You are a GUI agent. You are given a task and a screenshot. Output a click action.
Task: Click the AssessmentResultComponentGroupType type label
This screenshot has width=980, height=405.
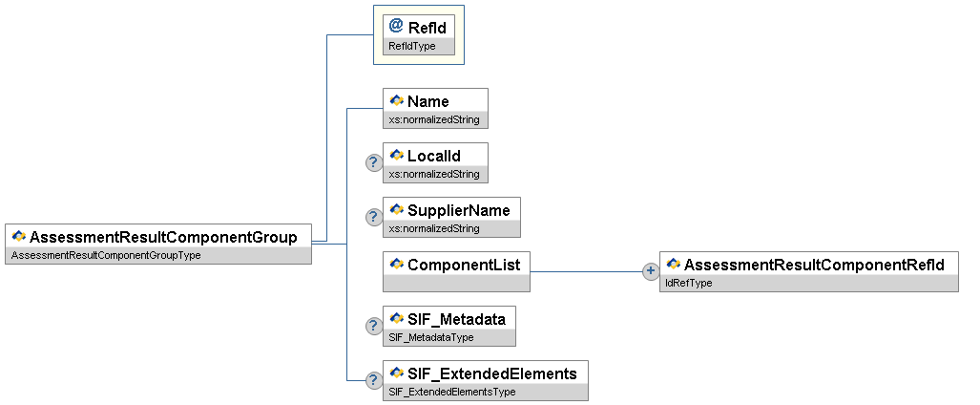(x=105, y=255)
